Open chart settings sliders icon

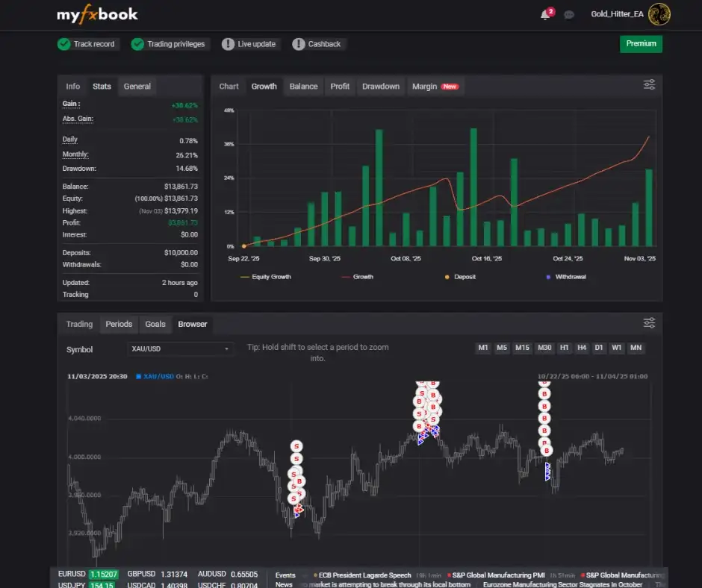649,85
